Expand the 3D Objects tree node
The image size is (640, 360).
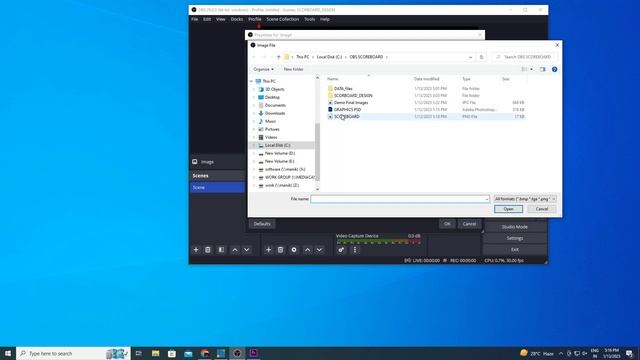(254, 89)
